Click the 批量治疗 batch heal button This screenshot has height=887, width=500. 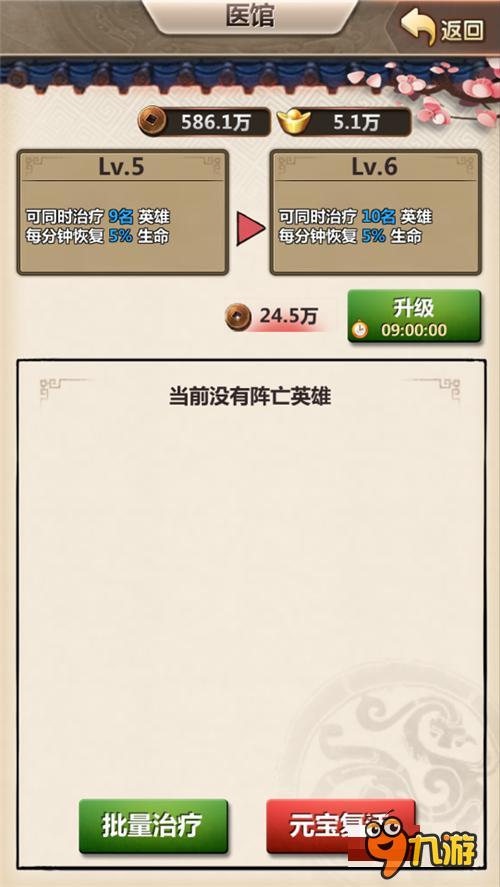click(153, 826)
